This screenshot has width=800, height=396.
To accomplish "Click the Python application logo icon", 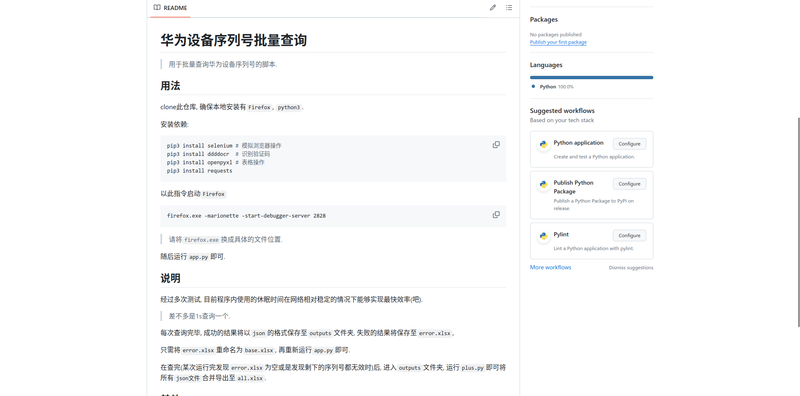I will (543, 144).
